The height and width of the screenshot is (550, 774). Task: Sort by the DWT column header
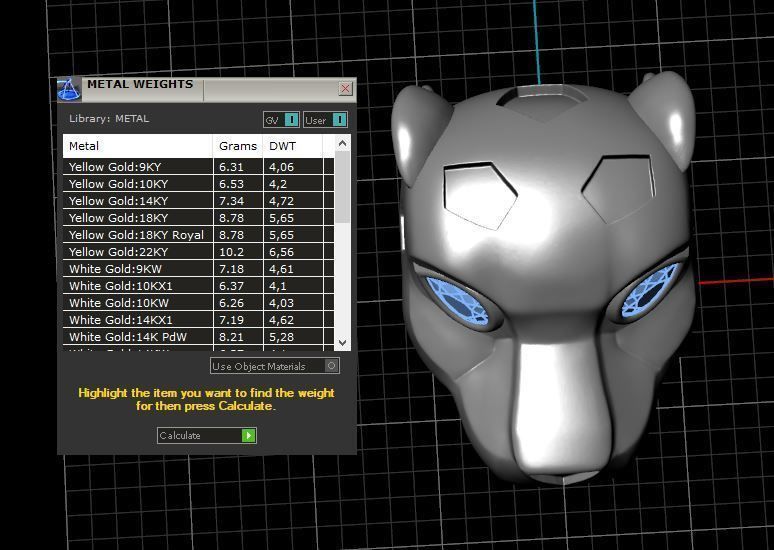[x=293, y=146]
